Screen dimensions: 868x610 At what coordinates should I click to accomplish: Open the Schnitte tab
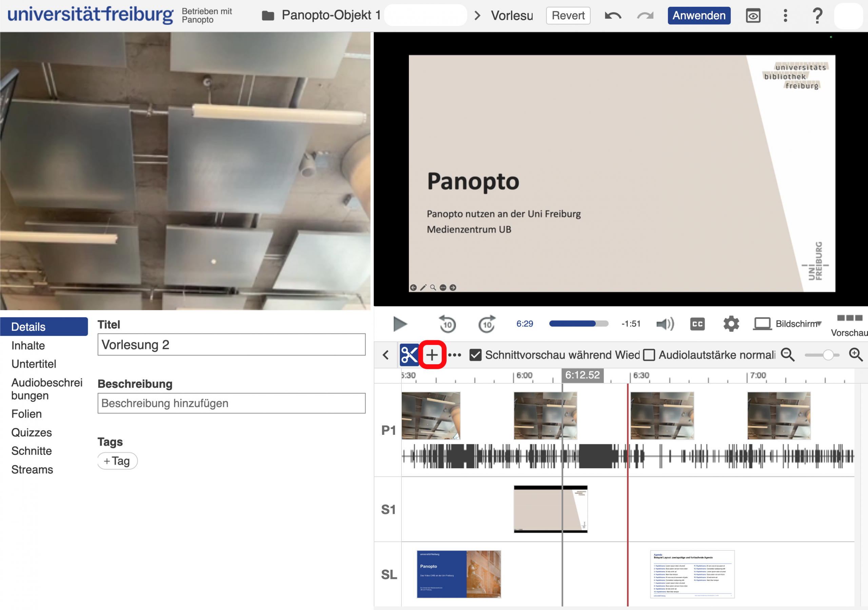pos(32,451)
